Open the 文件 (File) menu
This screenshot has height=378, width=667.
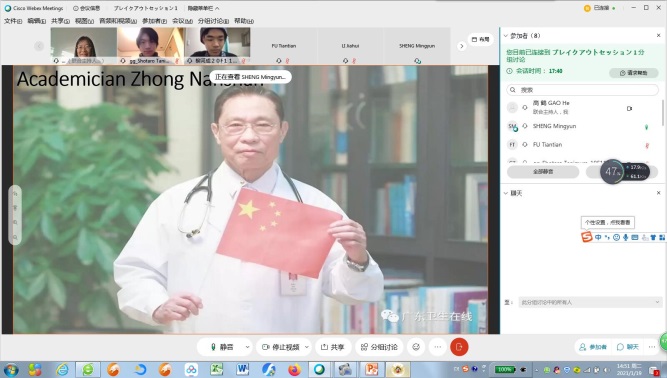(x=12, y=21)
